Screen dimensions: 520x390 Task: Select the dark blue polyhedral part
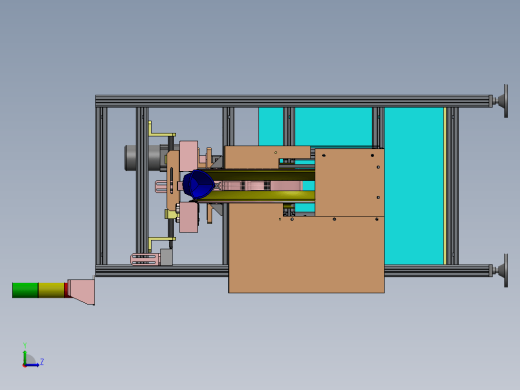click(x=198, y=183)
